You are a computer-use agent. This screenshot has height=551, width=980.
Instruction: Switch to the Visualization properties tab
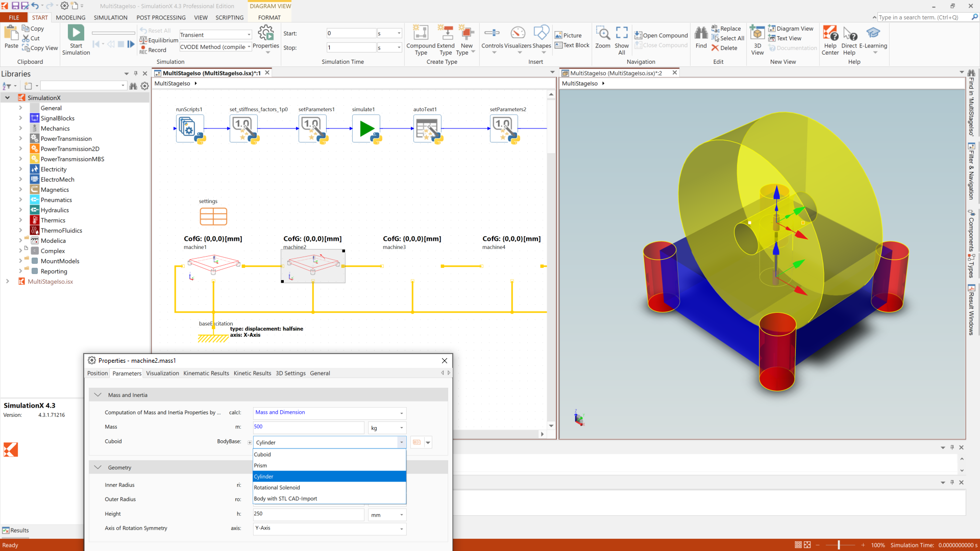click(x=162, y=373)
